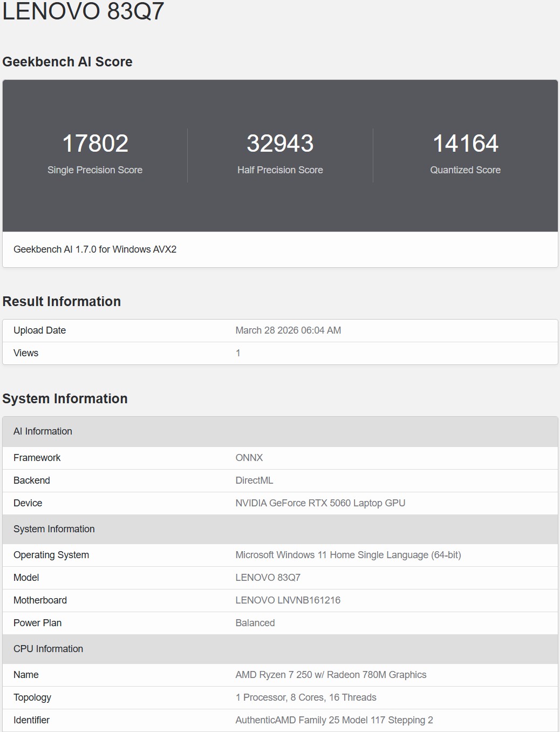Click the Balanced power plan value
Image resolution: width=560 pixels, height=732 pixels.
click(x=255, y=622)
